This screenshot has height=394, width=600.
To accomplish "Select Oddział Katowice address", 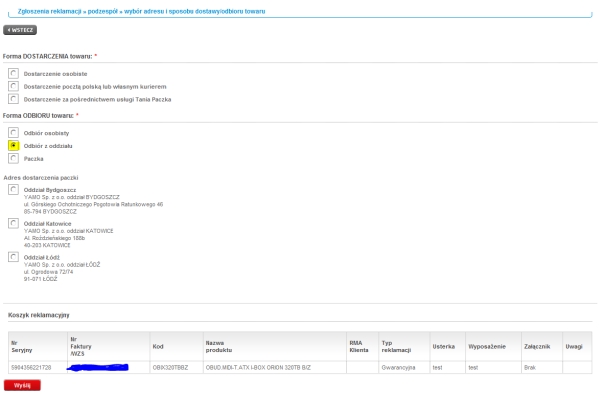I will pyautogui.click(x=13, y=223).
